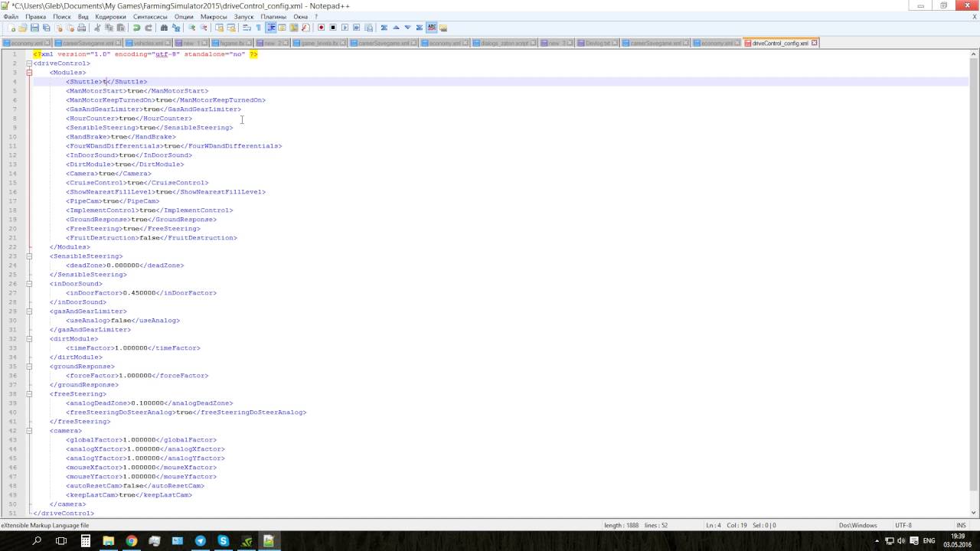Open Google Chrome from the taskbar
This screenshot has width=980, height=551.
pos(132,540)
